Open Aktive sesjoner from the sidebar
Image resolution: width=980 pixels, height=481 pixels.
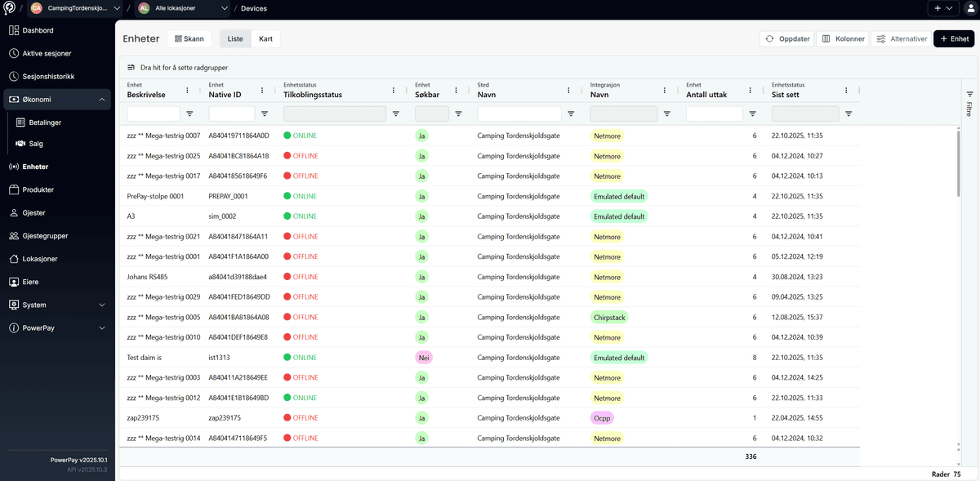click(47, 54)
